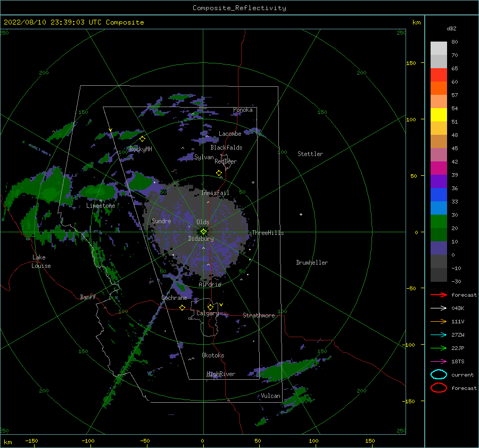Click the Sylvan label
This screenshot has height=448, width=479.
[x=204, y=157]
